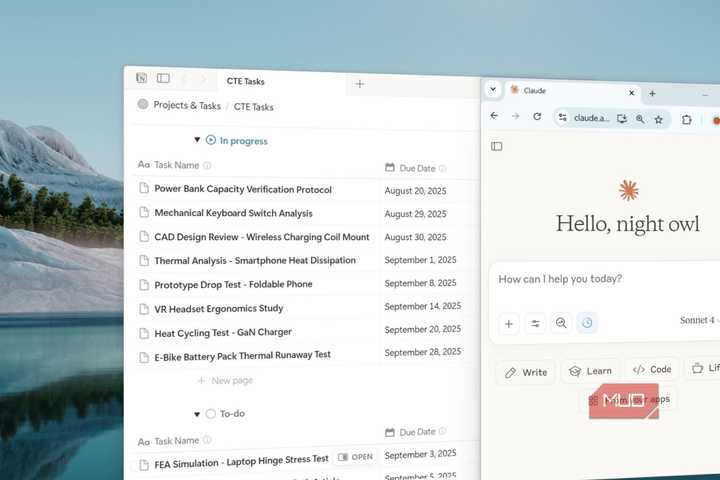The width and height of the screenshot is (720, 480).
Task: Click the To-do status label
Action: coord(232,413)
